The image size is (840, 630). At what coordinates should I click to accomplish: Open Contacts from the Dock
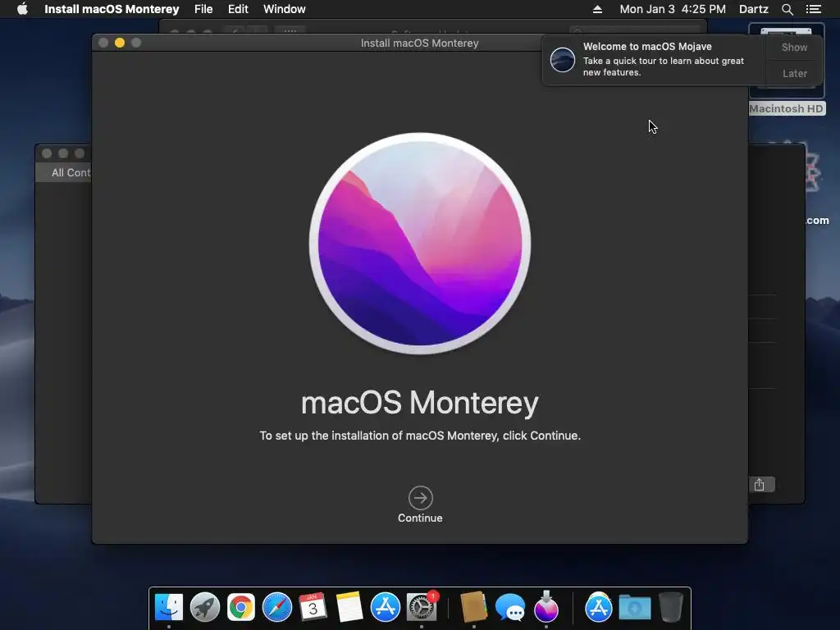473,607
